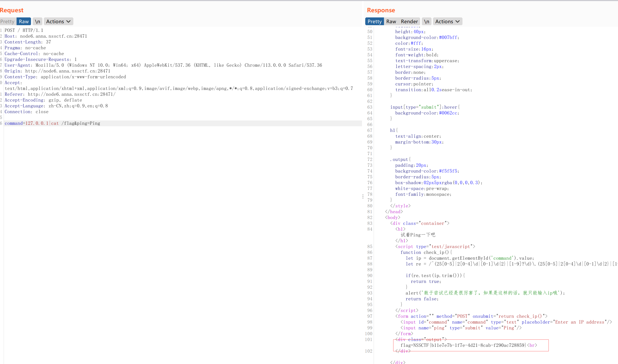Screen dimensions: 618x364
Task: Click the if(re.test(ip.trim())) line
Action: click(435, 276)
